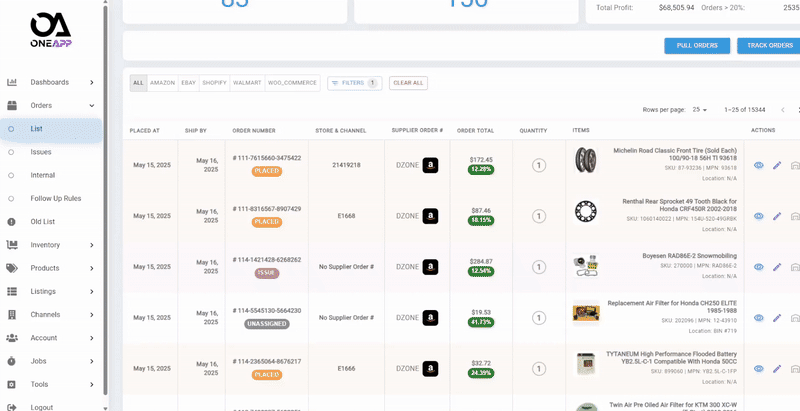Expand the Dashboards menu chevron

[x=92, y=82]
